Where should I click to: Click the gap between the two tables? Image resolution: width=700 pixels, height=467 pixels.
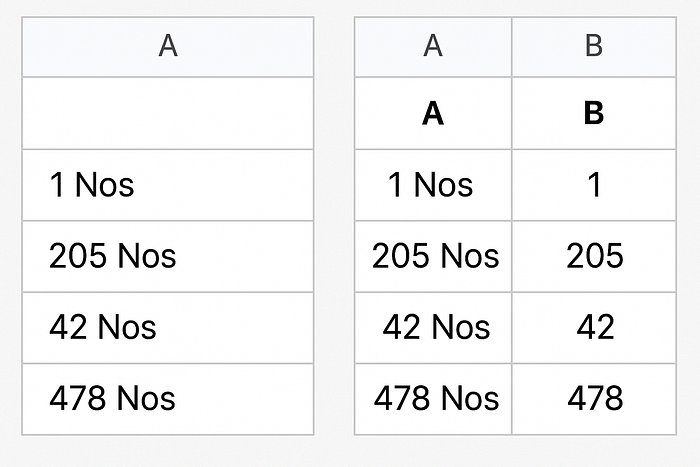pos(334,225)
